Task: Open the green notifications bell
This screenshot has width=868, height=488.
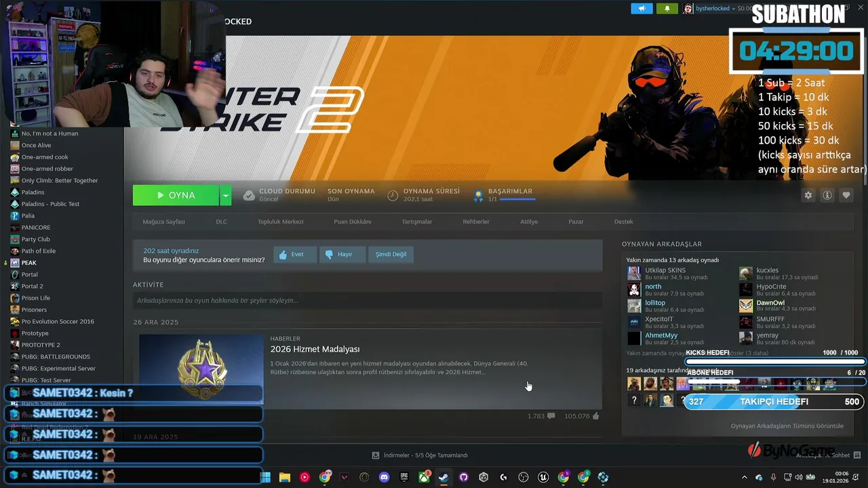Action: click(667, 8)
